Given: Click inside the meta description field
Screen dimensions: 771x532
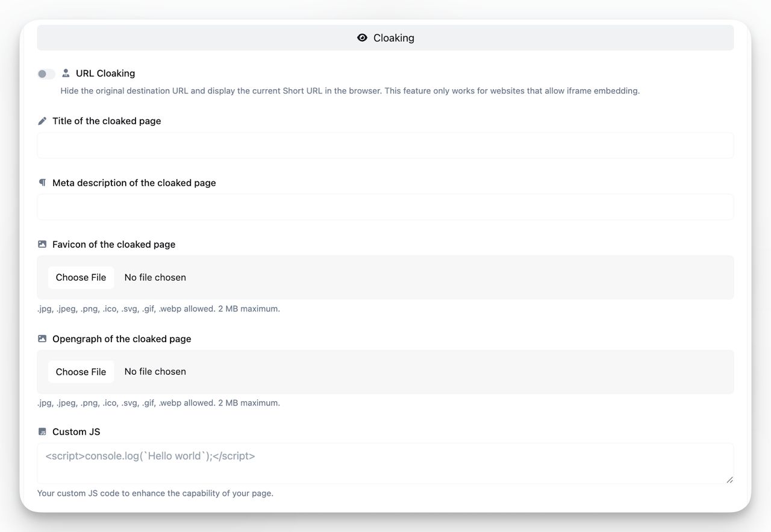Looking at the screenshot, I should (385, 206).
